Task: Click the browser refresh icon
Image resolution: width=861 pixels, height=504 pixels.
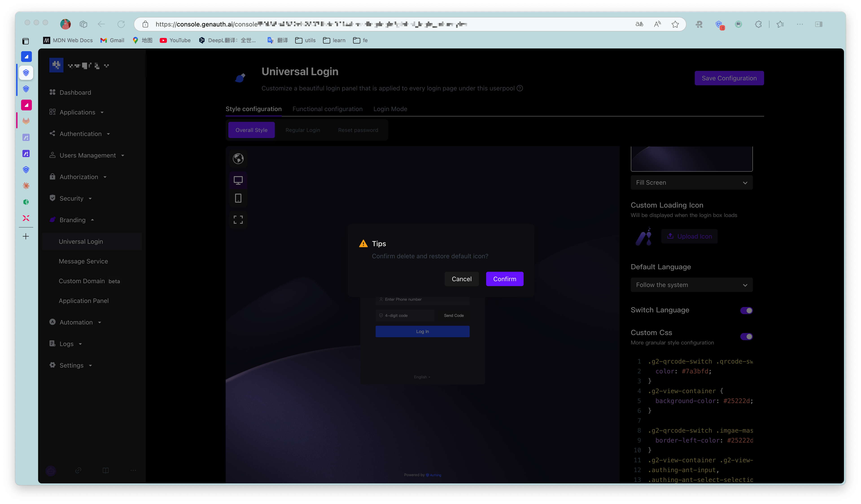Action: coord(121,24)
